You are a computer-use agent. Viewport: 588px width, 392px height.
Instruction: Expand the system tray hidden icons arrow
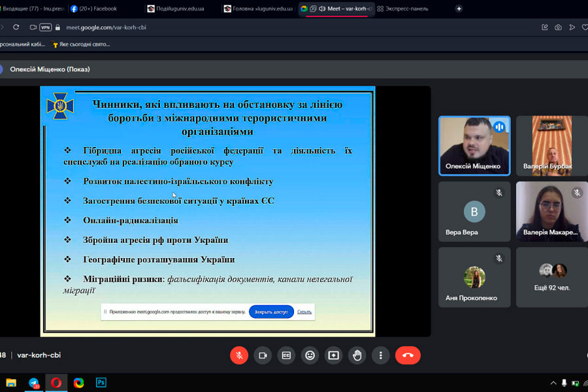point(553,383)
